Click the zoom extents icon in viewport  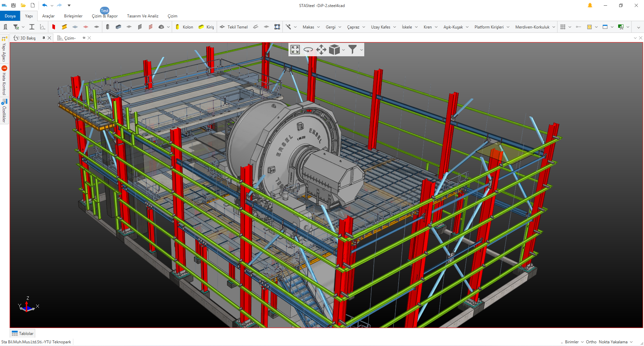coord(295,50)
